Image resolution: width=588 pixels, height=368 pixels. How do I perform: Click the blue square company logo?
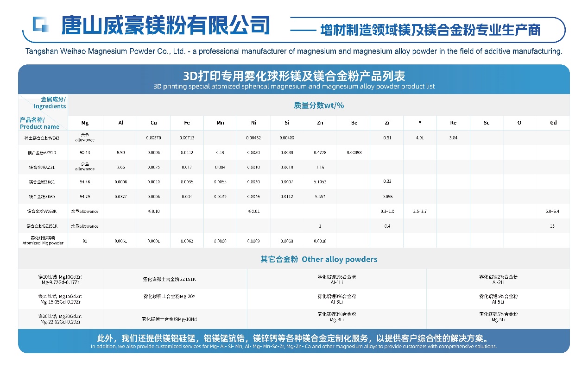(x=40, y=24)
